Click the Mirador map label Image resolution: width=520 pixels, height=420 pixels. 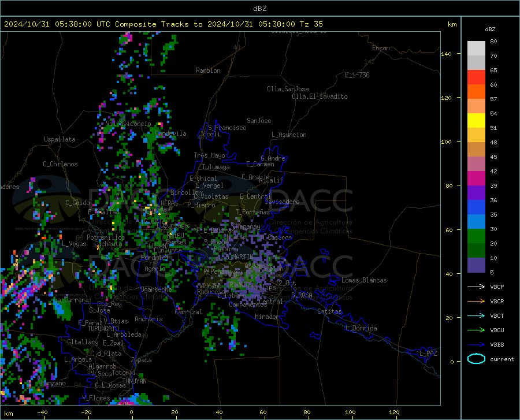point(266,317)
